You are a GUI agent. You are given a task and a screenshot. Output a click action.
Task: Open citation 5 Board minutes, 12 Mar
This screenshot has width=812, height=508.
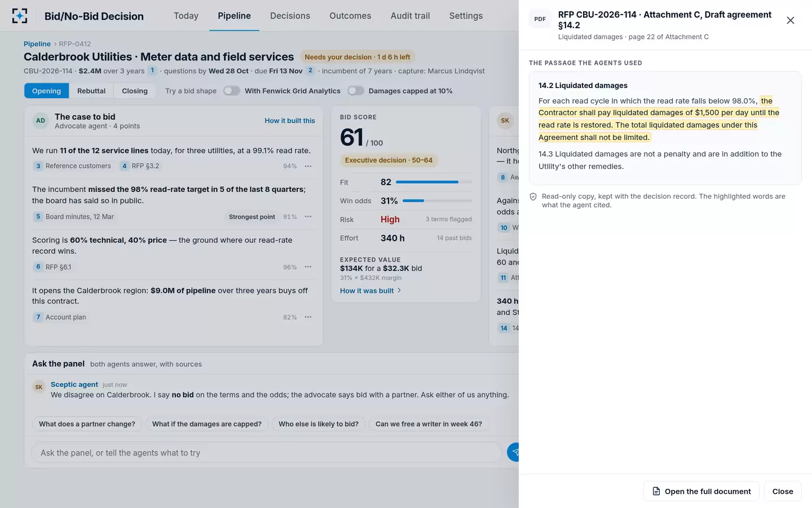73,217
